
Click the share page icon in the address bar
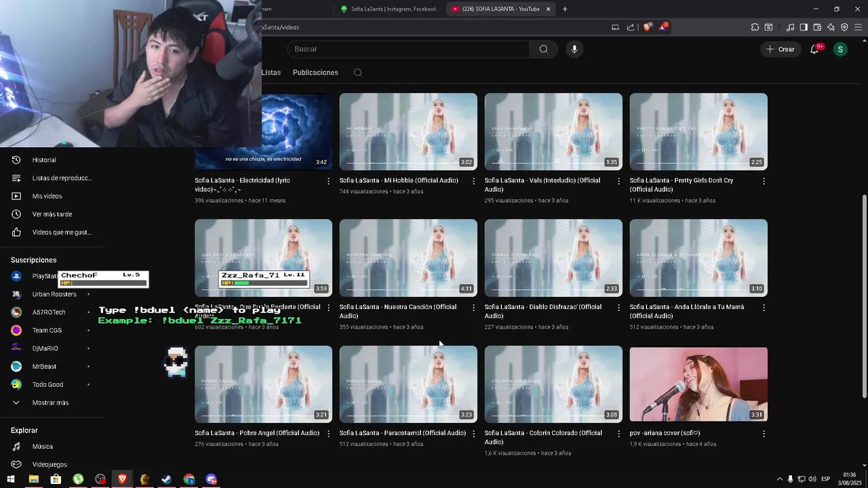click(x=631, y=27)
